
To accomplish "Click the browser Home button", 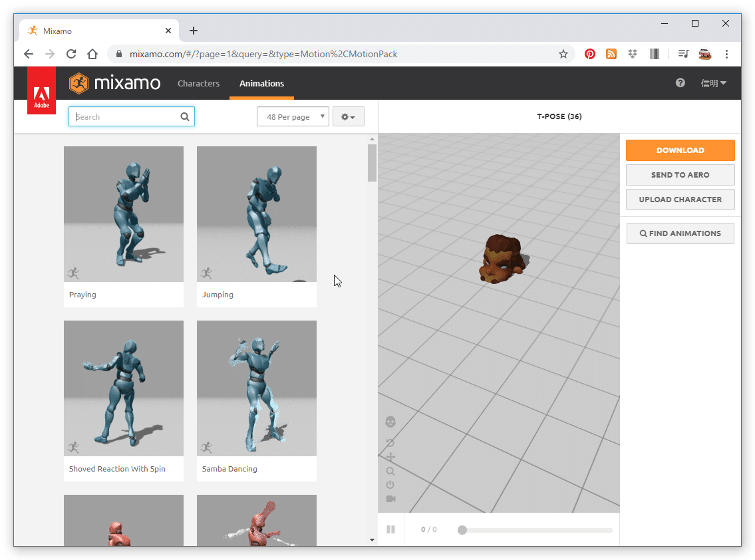I will coord(92,54).
